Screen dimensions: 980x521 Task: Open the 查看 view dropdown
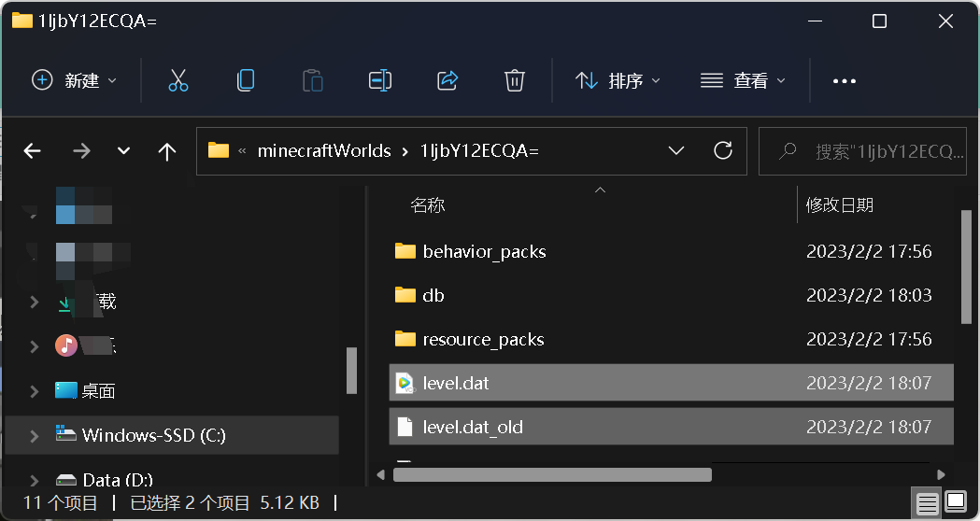tap(743, 80)
